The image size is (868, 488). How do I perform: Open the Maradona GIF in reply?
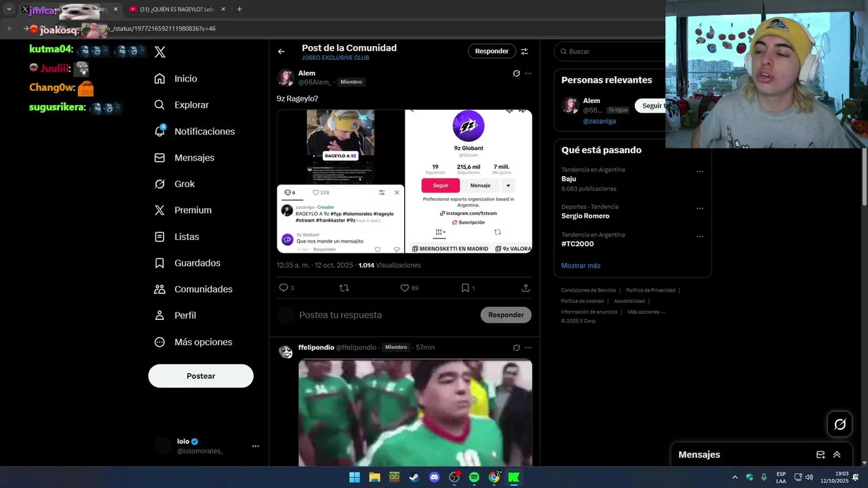(x=415, y=413)
